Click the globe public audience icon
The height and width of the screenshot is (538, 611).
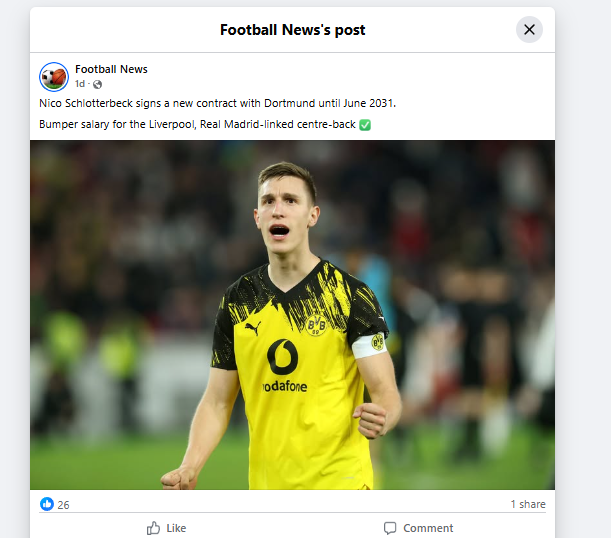pos(98,84)
